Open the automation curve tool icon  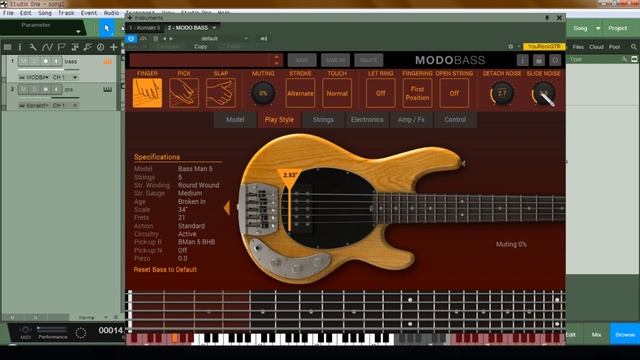coord(47,47)
